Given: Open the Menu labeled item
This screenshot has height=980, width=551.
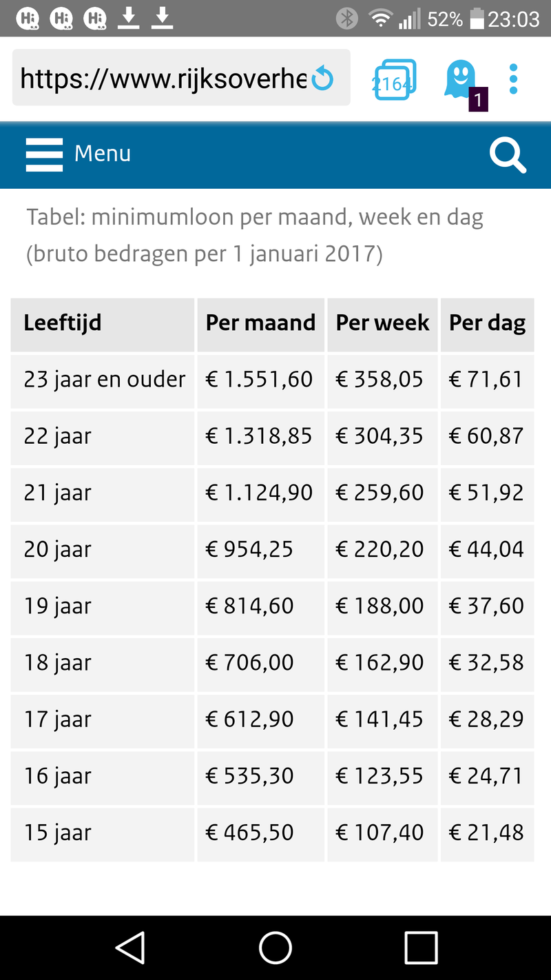Looking at the screenshot, I should 103,154.
